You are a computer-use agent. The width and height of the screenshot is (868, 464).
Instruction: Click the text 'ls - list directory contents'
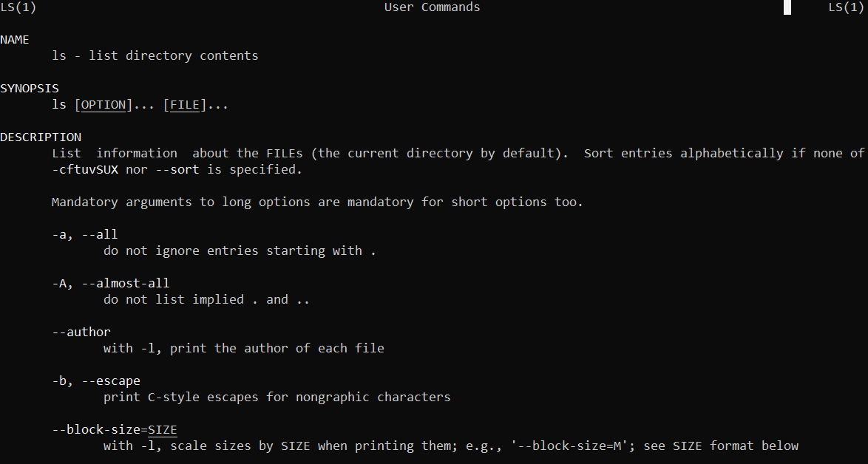point(155,56)
